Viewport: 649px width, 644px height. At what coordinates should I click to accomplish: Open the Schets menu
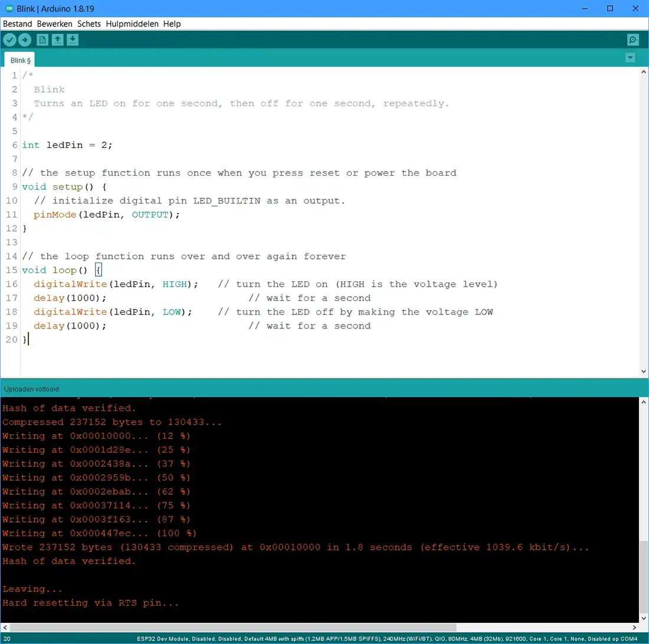89,24
